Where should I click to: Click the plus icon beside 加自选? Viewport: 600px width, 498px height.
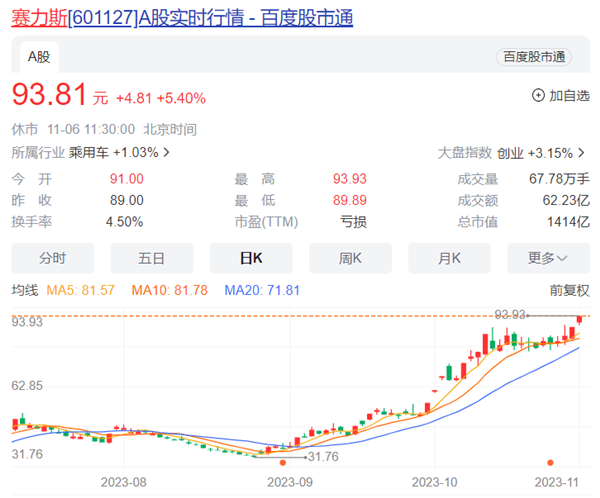(x=538, y=95)
